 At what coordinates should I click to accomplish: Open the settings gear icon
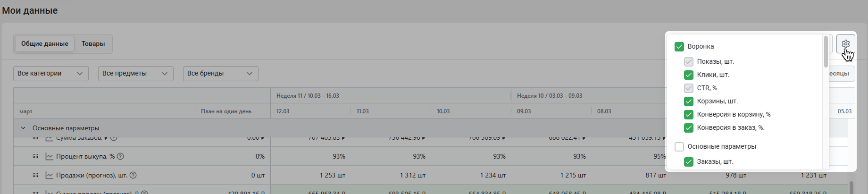coord(845,44)
